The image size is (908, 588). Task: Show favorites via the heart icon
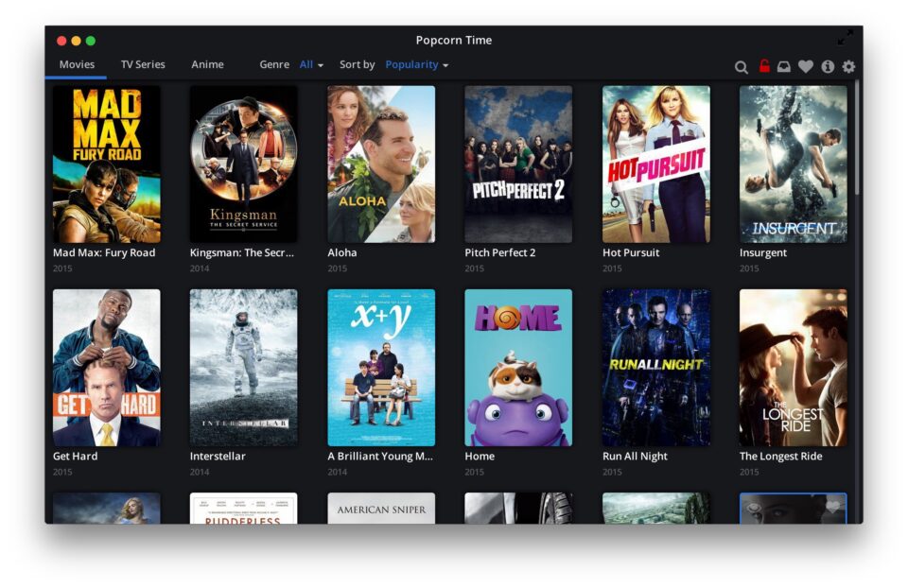click(806, 66)
